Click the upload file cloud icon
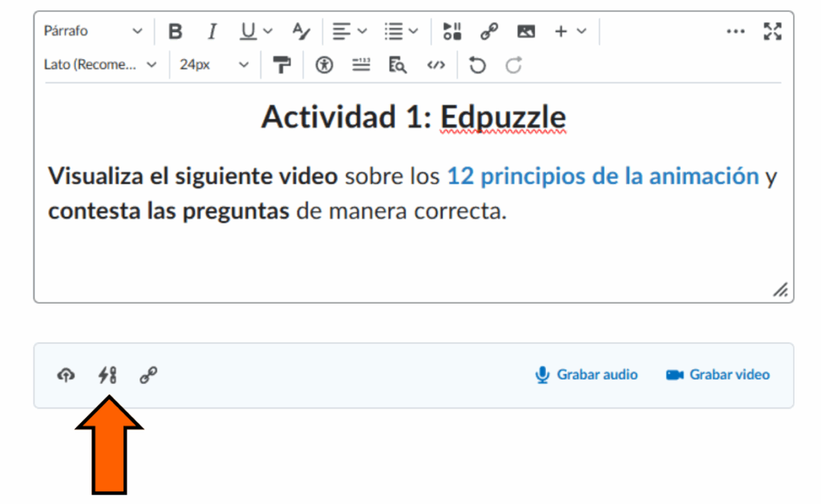The height and width of the screenshot is (504, 821). [66, 374]
